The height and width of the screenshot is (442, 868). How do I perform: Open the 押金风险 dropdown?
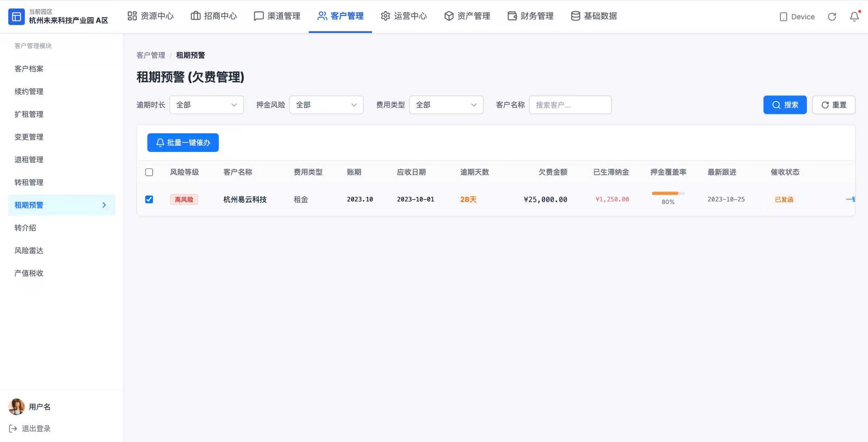pos(326,105)
